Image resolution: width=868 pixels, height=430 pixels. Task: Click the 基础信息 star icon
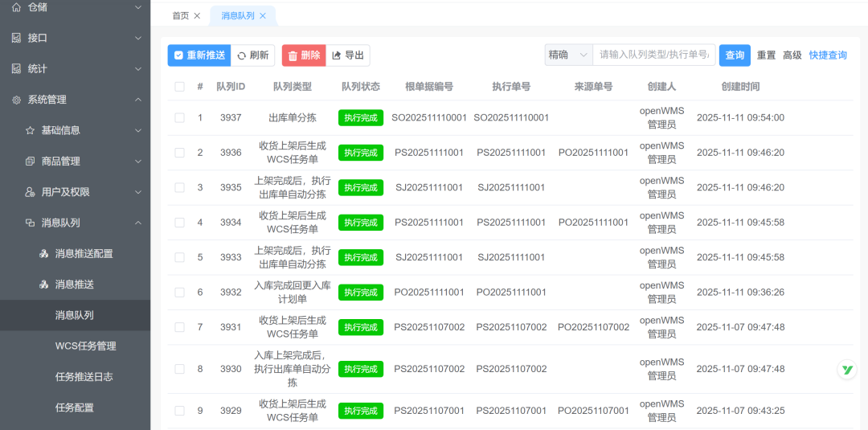tap(30, 130)
